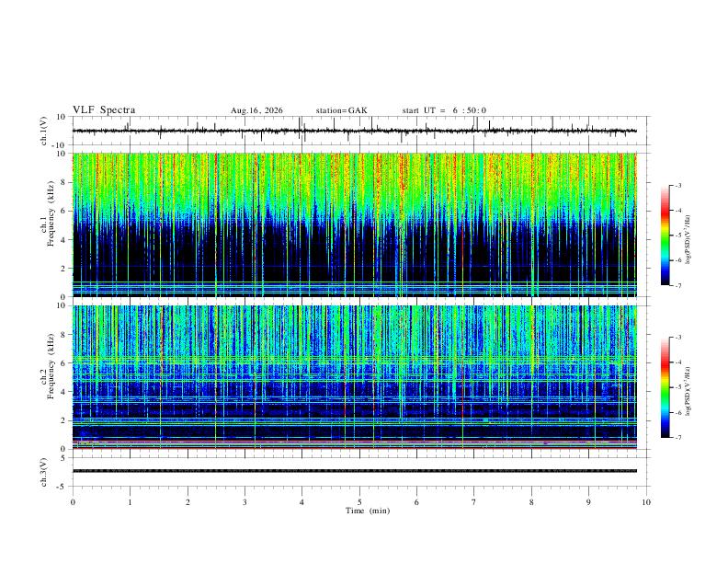Click the ch.1 spectrogram color scale bar

665,236
